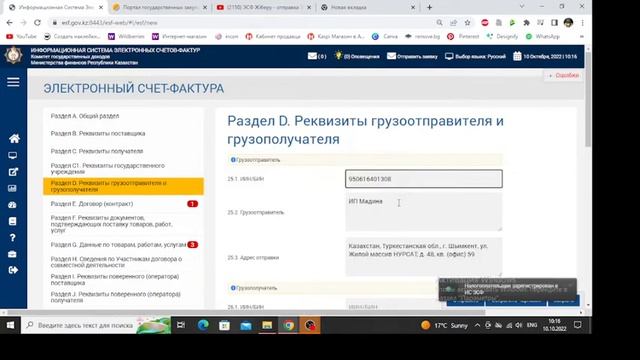Click the 25.3 Адрес отправки text area
The image size is (640, 360).
point(424,257)
